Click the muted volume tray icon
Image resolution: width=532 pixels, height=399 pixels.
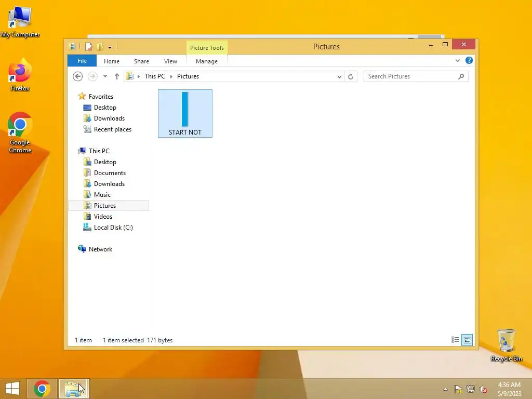coord(483,389)
